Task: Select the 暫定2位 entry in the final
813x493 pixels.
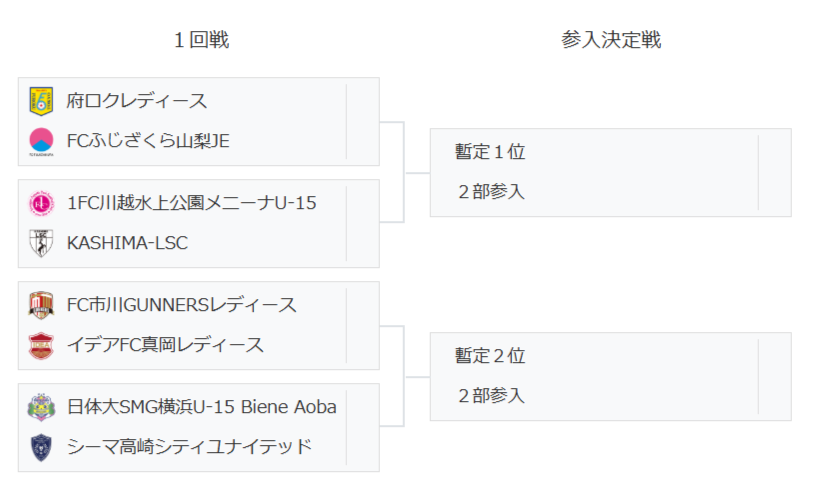Action: click(x=490, y=356)
